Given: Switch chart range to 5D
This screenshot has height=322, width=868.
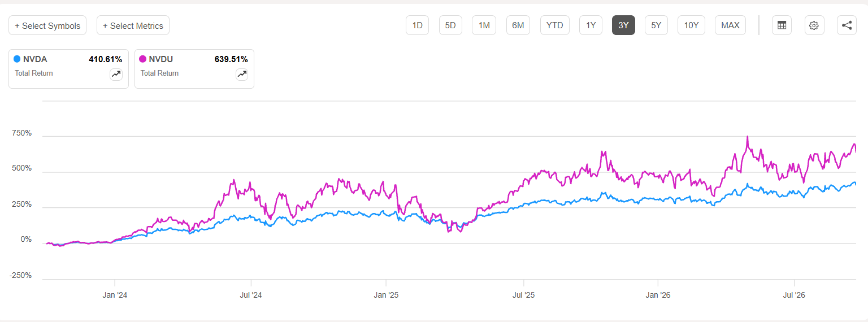Looking at the screenshot, I should click(450, 25).
